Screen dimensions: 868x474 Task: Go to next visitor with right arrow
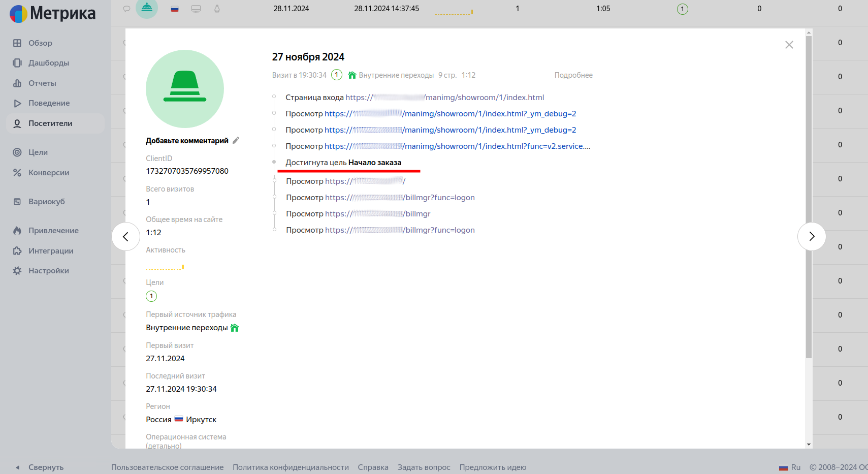point(811,236)
